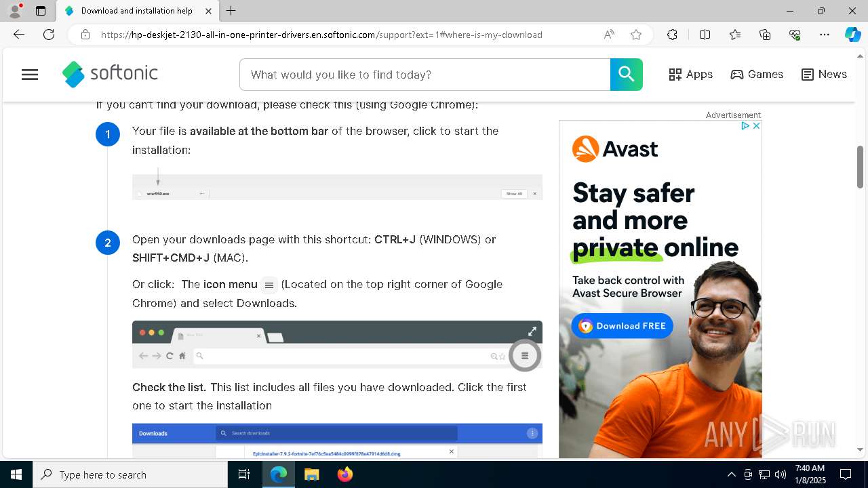
Task: Click the address bar URL
Action: pos(321,35)
